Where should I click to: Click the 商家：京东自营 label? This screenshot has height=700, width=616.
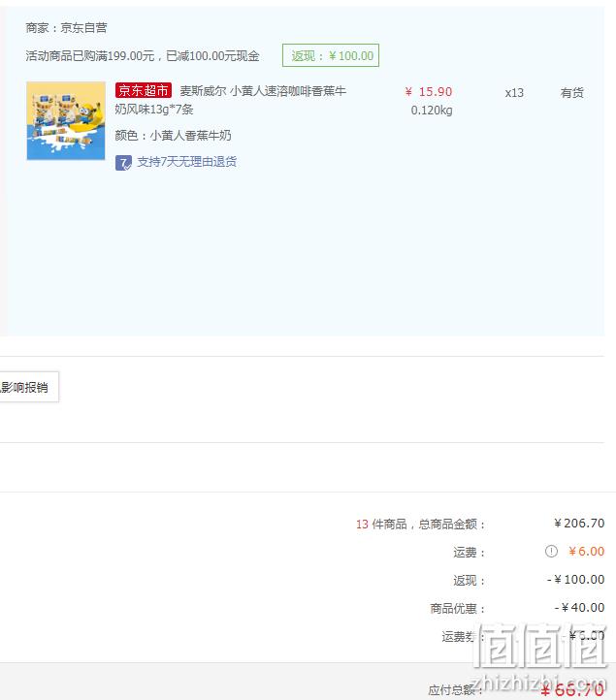click(x=66, y=28)
